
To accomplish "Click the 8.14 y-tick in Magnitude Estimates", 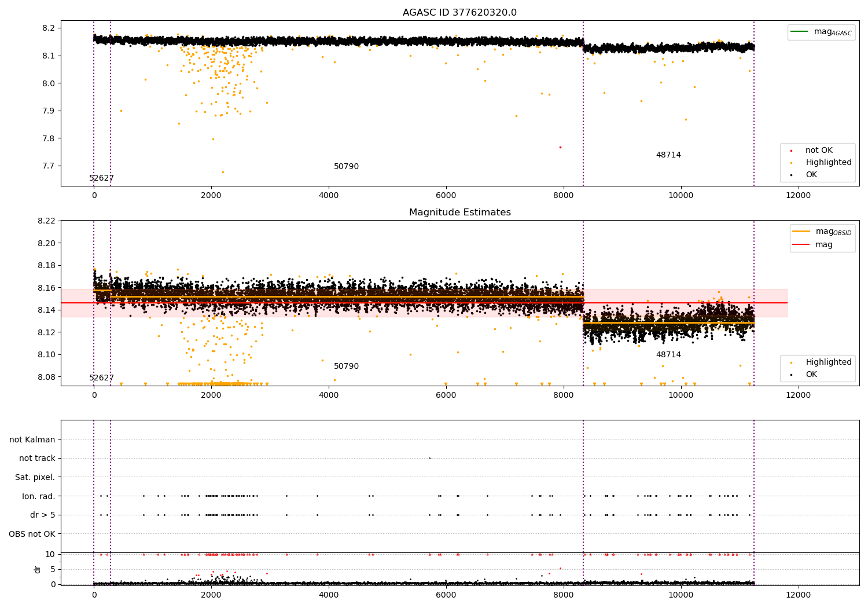I will pos(47,310).
